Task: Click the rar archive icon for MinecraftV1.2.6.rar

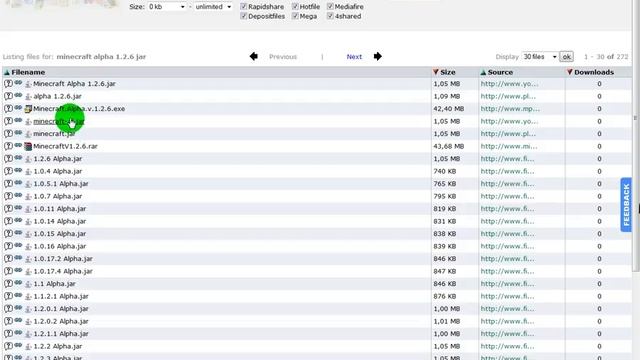Action: [x=28, y=146]
